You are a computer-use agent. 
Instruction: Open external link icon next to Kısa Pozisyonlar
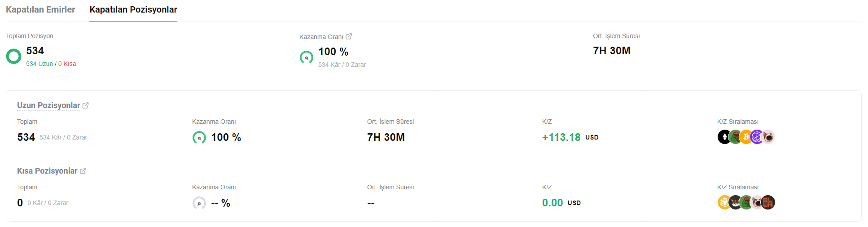click(83, 171)
